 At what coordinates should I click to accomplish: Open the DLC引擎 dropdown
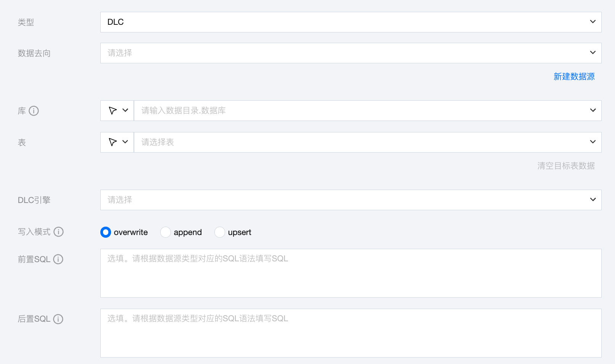pyautogui.click(x=351, y=200)
